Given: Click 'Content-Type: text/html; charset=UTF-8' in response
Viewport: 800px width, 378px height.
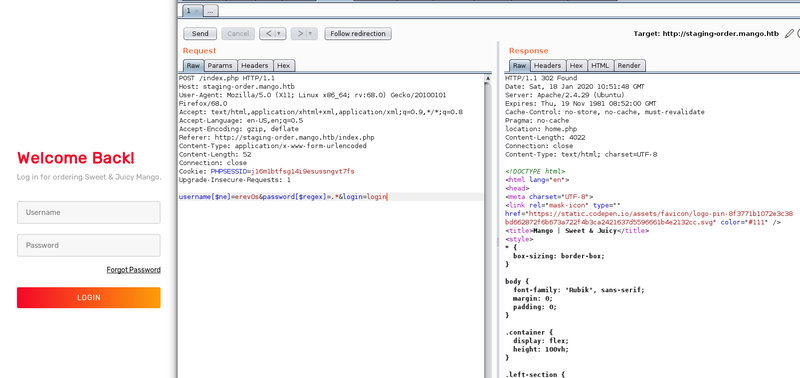Looking at the screenshot, I should click(x=581, y=154).
